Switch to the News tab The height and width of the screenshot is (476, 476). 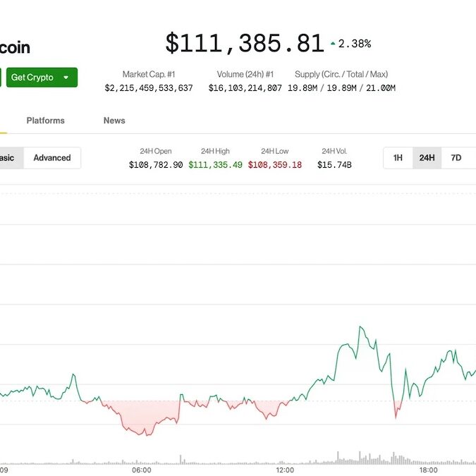point(114,121)
